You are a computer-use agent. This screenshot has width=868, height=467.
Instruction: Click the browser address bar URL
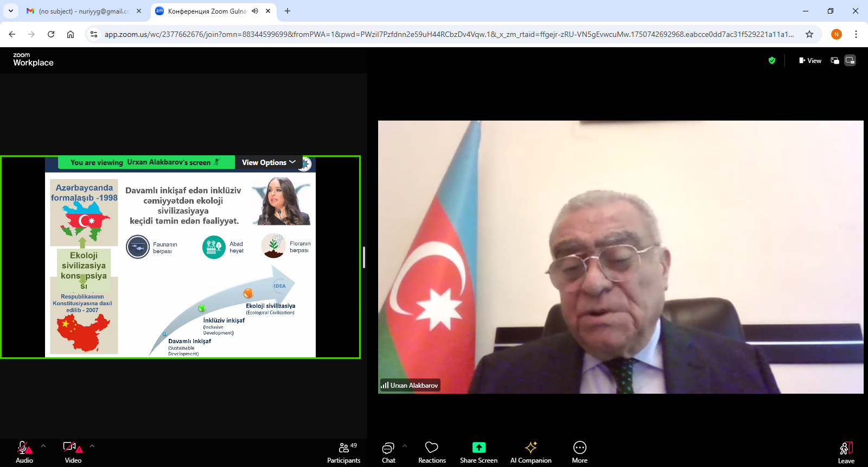pos(449,34)
